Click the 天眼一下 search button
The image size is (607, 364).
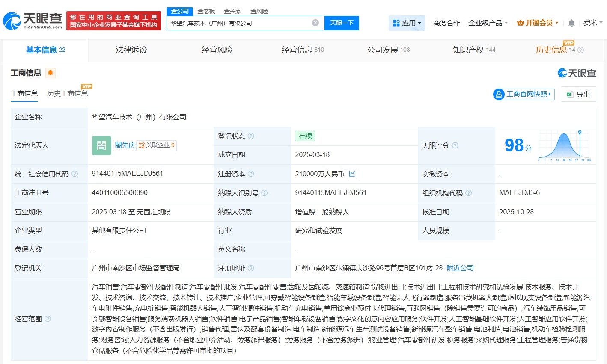click(x=341, y=23)
